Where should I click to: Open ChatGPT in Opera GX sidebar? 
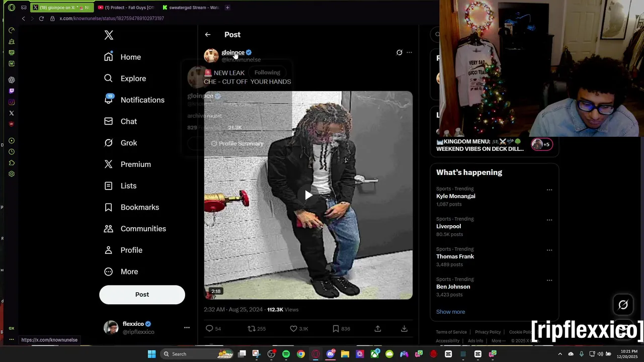tap(12, 80)
